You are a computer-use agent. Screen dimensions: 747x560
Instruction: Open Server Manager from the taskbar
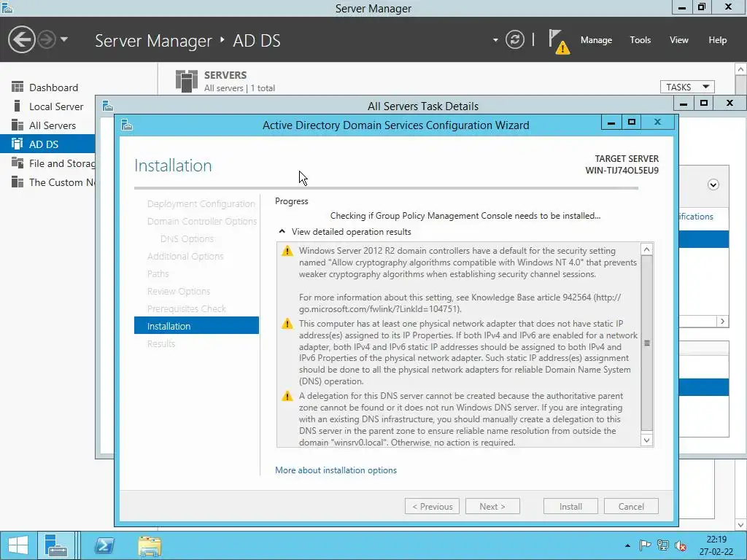[55, 545]
